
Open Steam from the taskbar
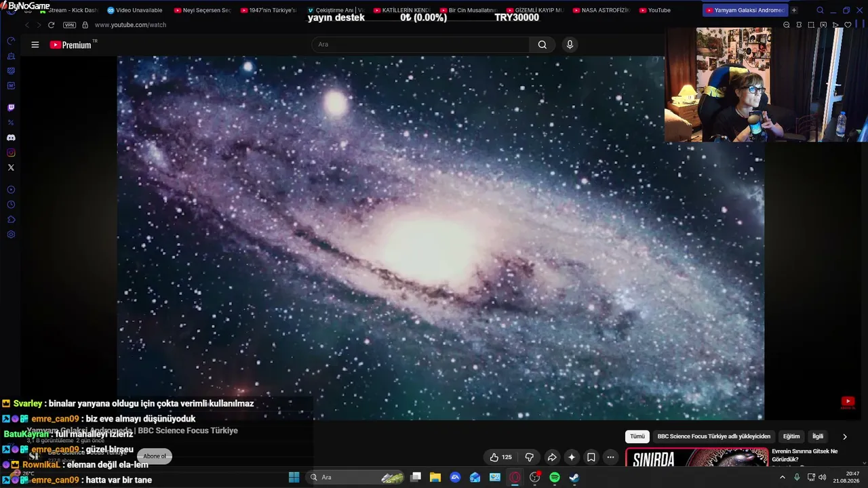pos(574,477)
